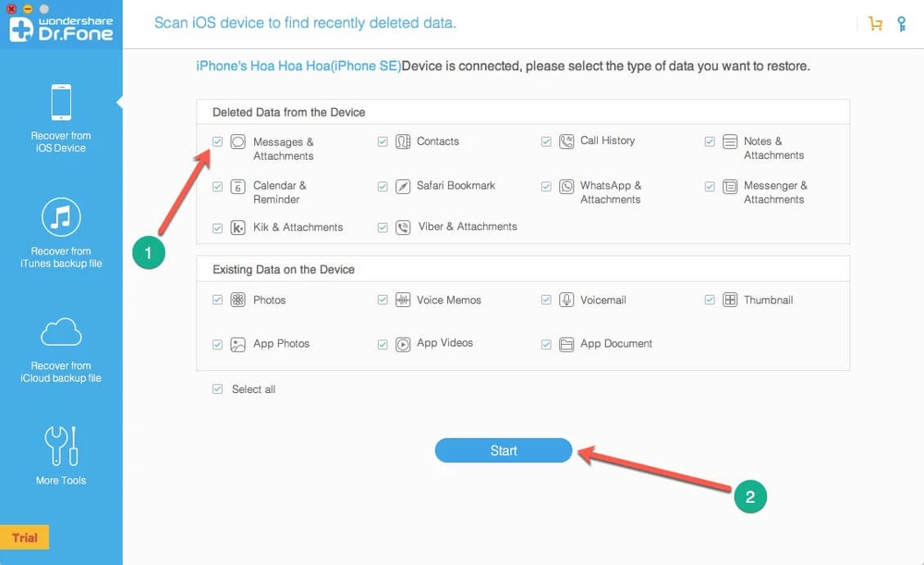The height and width of the screenshot is (565, 924).
Task: Click the Voice Memos waveform icon
Action: pos(403,300)
